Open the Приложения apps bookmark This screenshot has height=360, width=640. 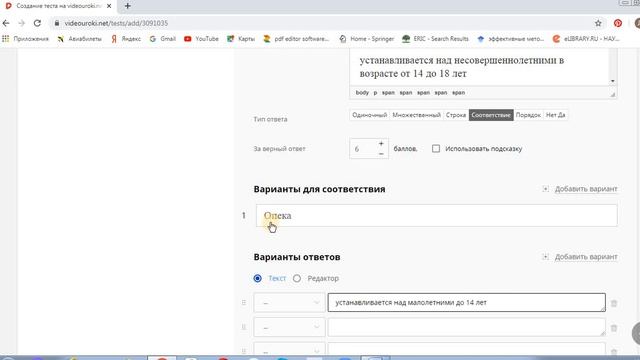(x=25, y=39)
